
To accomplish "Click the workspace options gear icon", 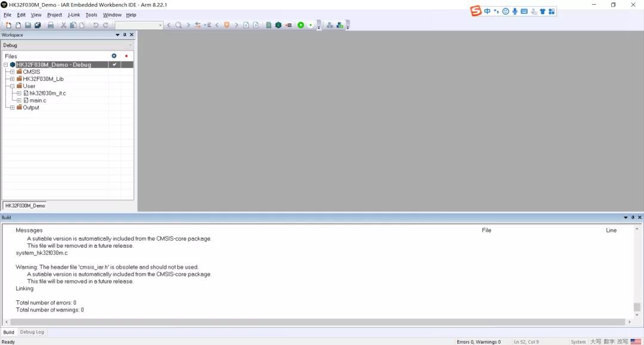I will [114, 56].
